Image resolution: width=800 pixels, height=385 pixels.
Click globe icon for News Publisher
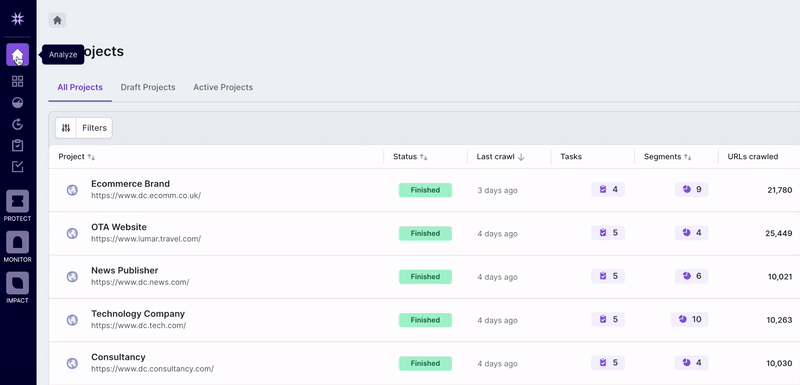tap(72, 277)
